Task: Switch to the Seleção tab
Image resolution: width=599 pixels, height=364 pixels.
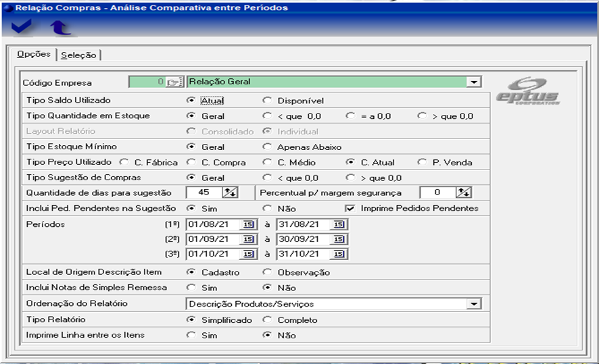Action: point(79,55)
